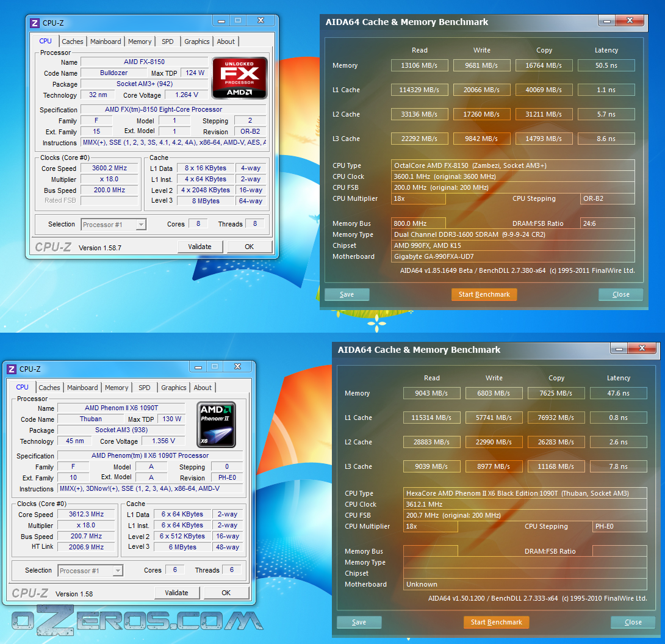Click the AMD Phenom II X6 logo
The height and width of the screenshot is (644, 665).
coord(217,425)
